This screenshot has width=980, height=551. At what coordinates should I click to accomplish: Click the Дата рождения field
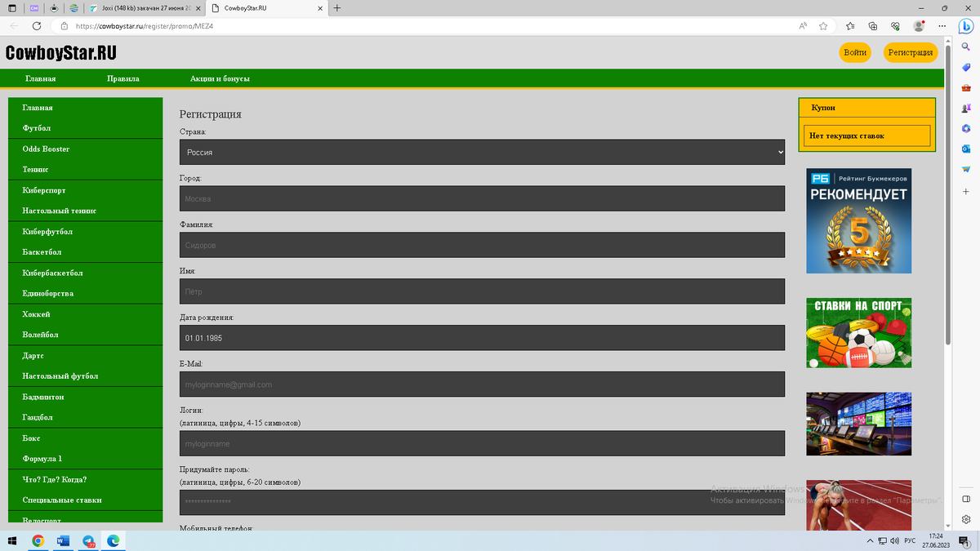pos(482,338)
